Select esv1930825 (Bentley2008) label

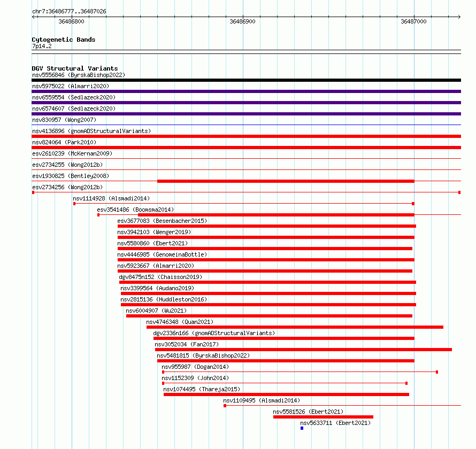[71, 176]
